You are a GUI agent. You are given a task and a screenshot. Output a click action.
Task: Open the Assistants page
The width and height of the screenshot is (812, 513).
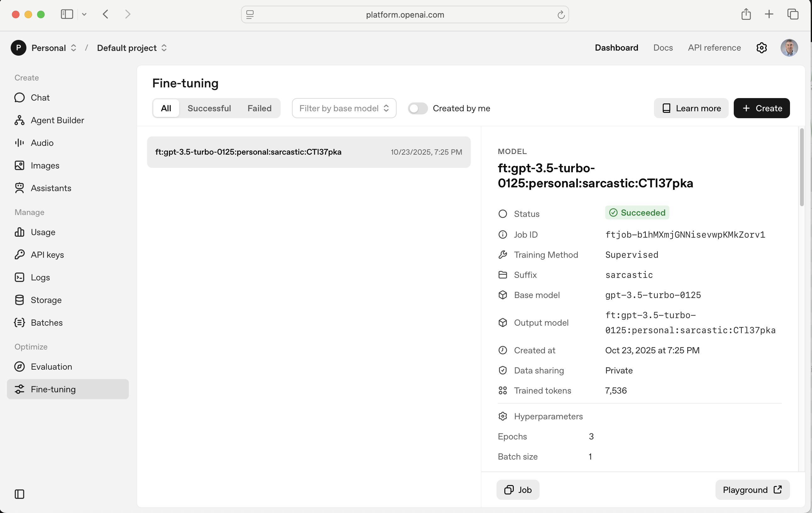point(51,188)
